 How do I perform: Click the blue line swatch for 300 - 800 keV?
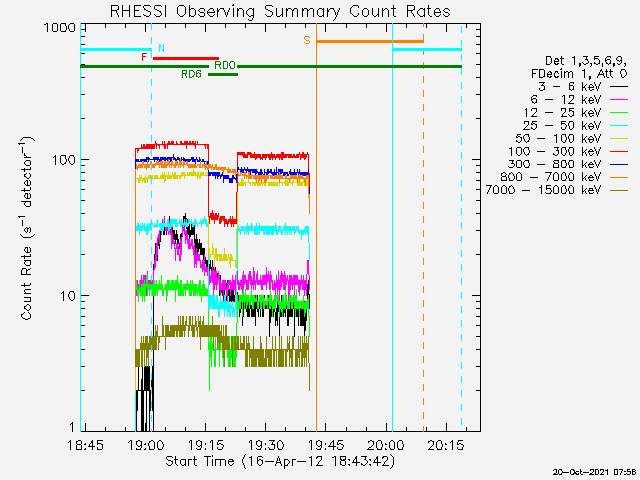pyautogui.click(x=619, y=164)
